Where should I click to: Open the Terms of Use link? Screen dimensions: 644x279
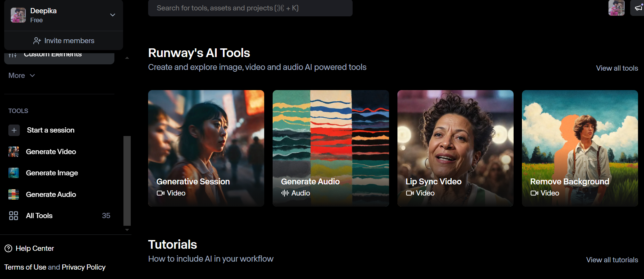[25, 267]
